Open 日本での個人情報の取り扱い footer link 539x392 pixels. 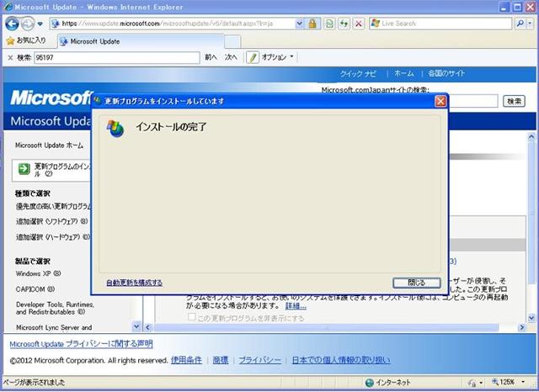coord(341,360)
